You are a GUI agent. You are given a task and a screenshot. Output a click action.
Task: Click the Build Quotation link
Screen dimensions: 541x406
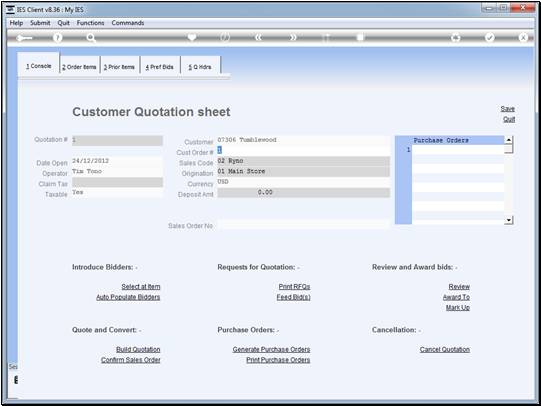pos(138,349)
